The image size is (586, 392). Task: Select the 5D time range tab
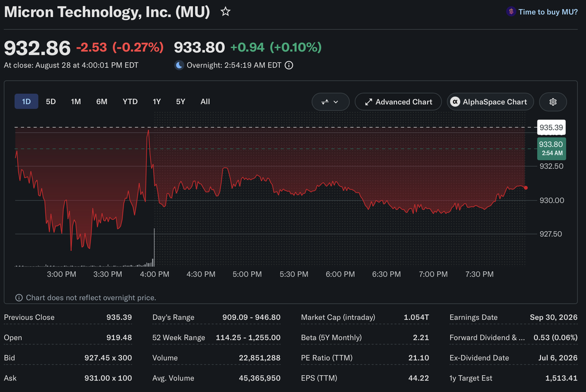coord(51,102)
